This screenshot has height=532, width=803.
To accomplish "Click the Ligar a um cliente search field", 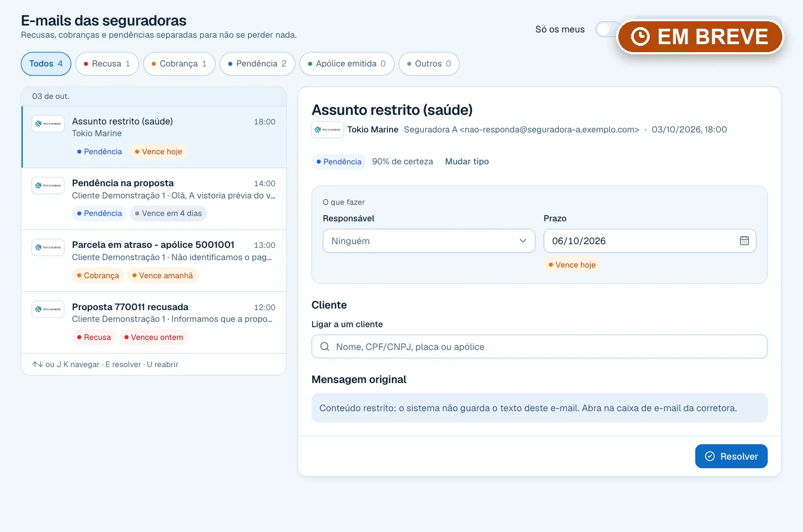I will 540,347.
